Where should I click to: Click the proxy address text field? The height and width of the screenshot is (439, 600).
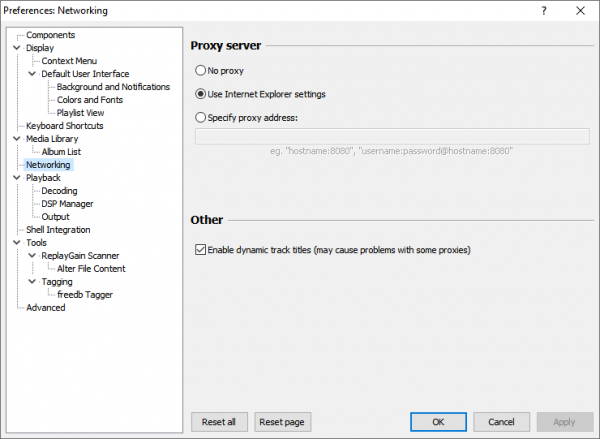click(x=390, y=136)
